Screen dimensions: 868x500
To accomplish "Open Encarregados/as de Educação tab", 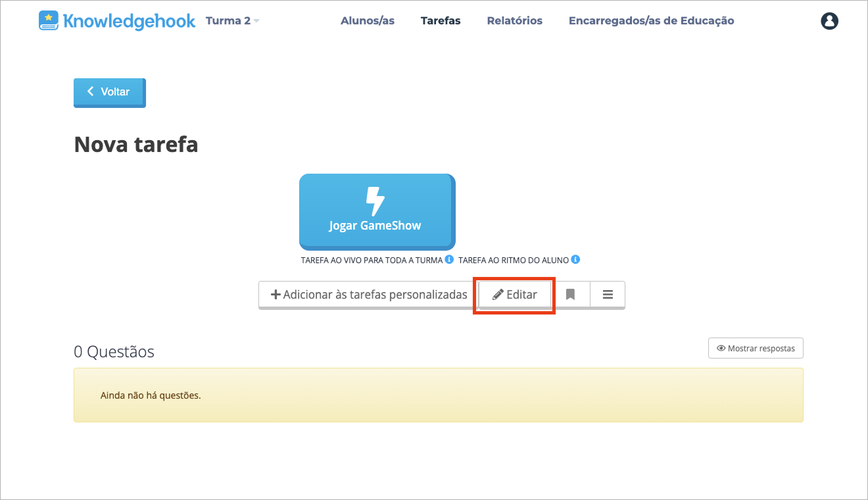I will [651, 20].
